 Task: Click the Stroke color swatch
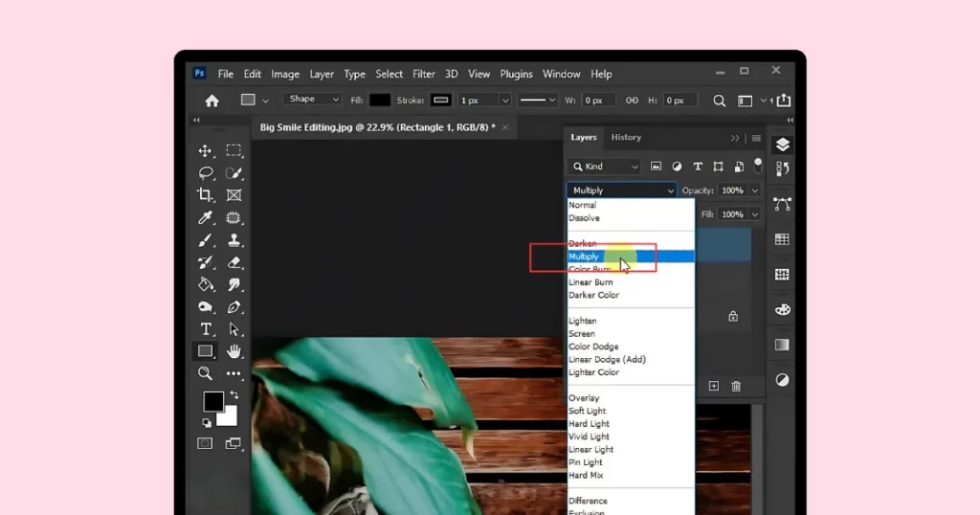pyautogui.click(x=440, y=100)
